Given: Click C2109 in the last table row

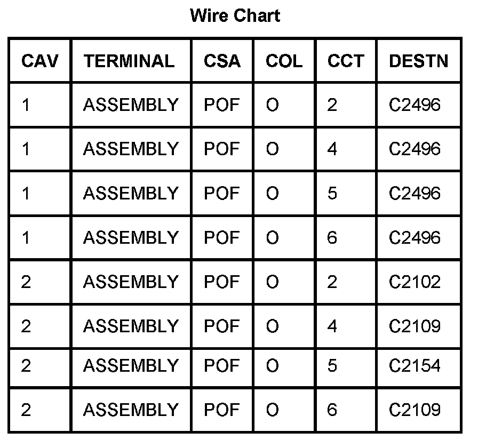Looking at the screenshot, I should pos(415,410).
